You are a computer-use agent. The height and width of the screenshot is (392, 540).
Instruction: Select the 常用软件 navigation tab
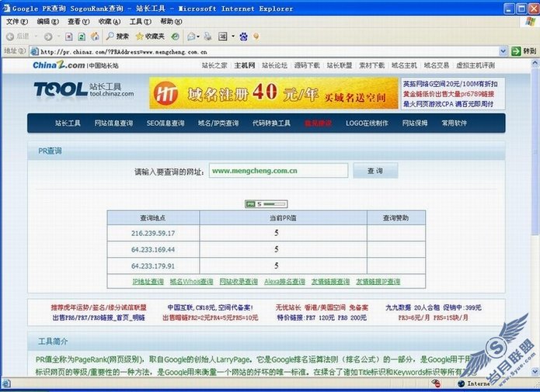tap(455, 123)
